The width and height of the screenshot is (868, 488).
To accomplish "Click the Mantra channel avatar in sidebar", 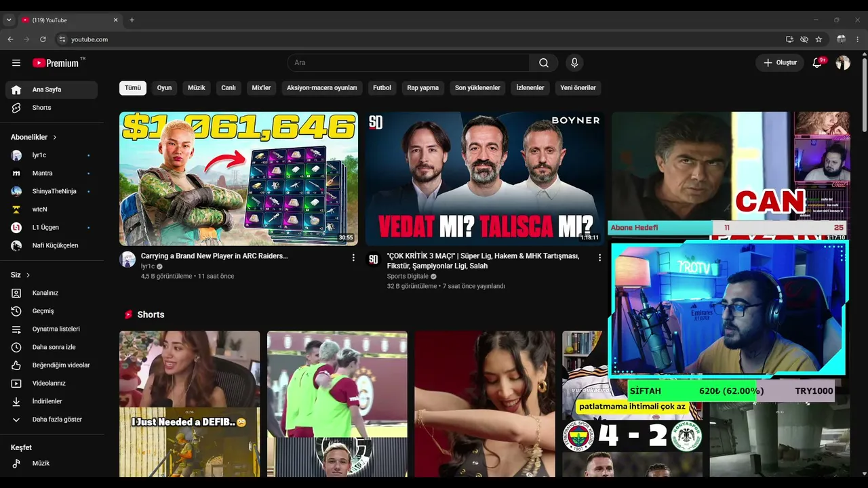I will tap(16, 174).
